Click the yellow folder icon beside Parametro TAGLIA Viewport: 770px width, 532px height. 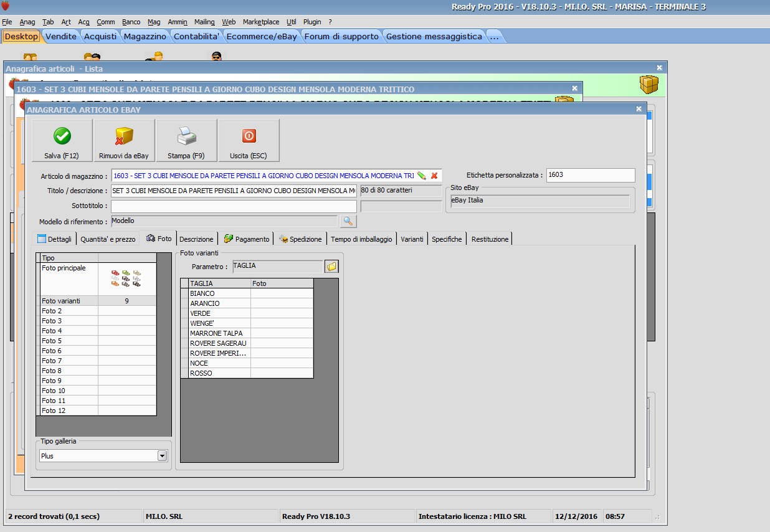click(331, 267)
